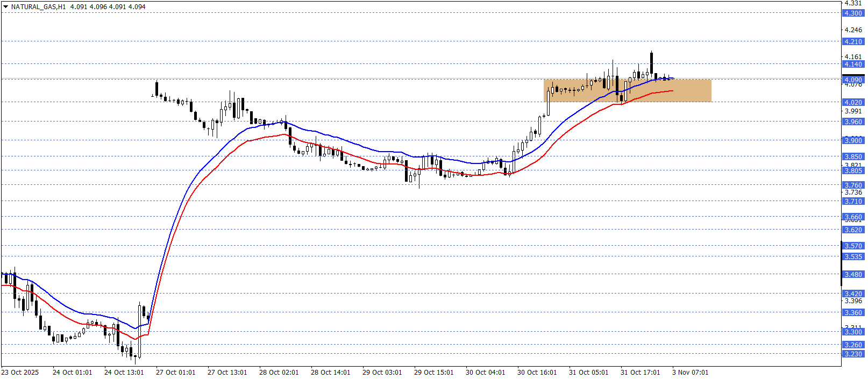Click the NATURAL_GAS,H1 symbol title
The image size is (868, 379).
coord(38,7)
